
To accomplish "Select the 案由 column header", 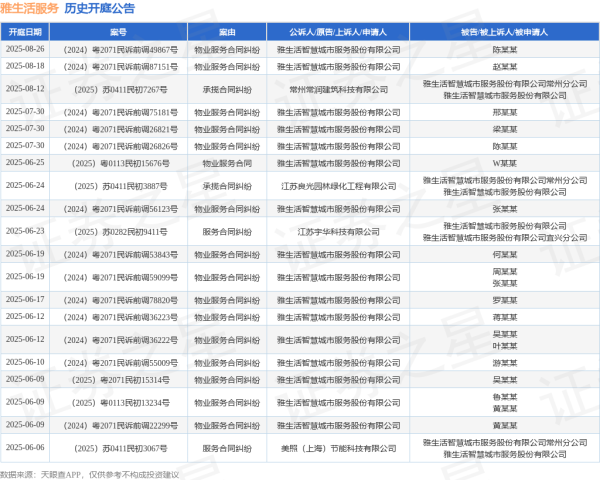I will tap(227, 32).
